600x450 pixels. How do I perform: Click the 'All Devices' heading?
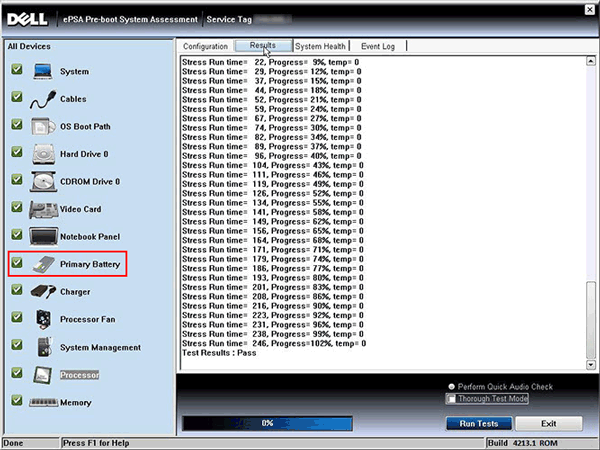click(x=29, y=46)
